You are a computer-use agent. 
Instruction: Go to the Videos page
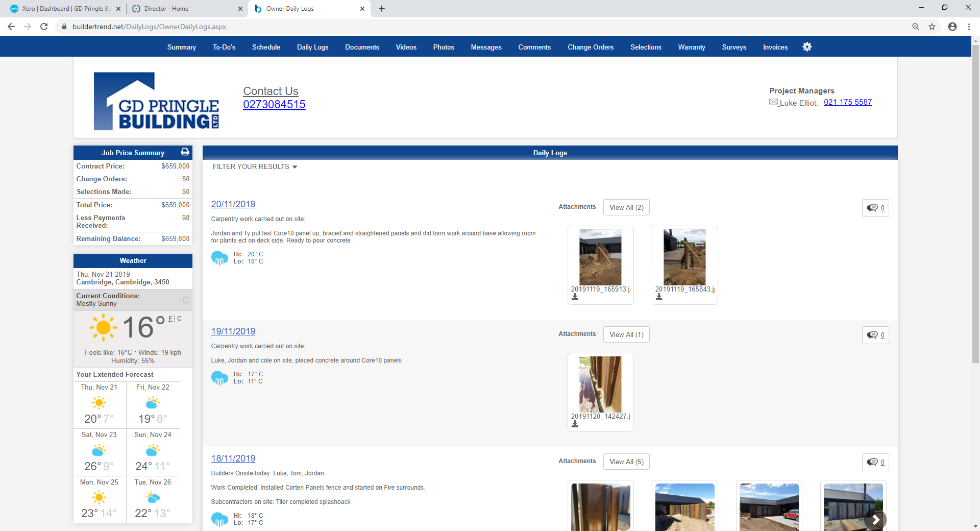point(406,47)
